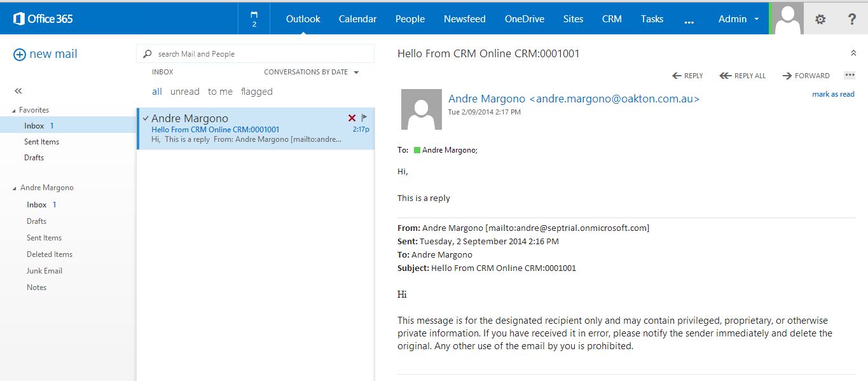Click the calendar reminders icon in header
The image size is (868, 381).
254,18
